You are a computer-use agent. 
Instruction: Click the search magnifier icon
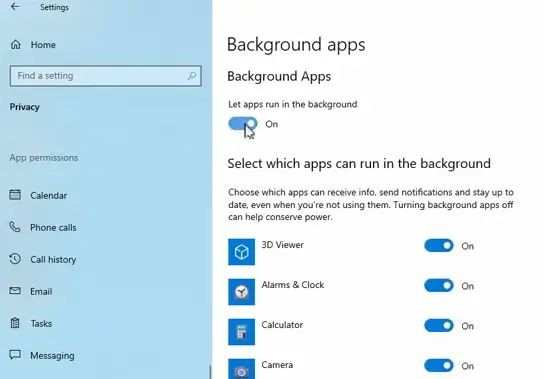pos(192,76)
